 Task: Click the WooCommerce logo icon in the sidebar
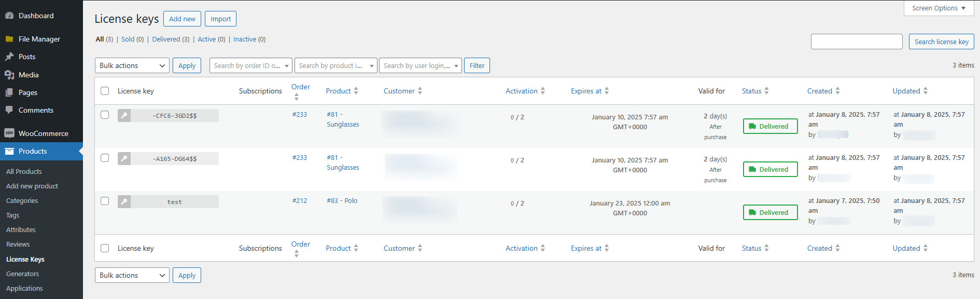[9, 133]
